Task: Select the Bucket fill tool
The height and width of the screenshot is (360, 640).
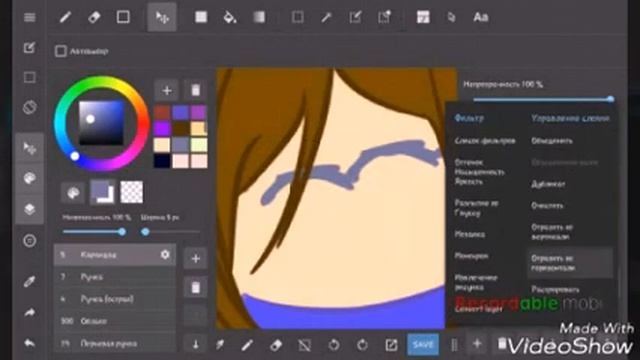Action: [x=230, y=17]
